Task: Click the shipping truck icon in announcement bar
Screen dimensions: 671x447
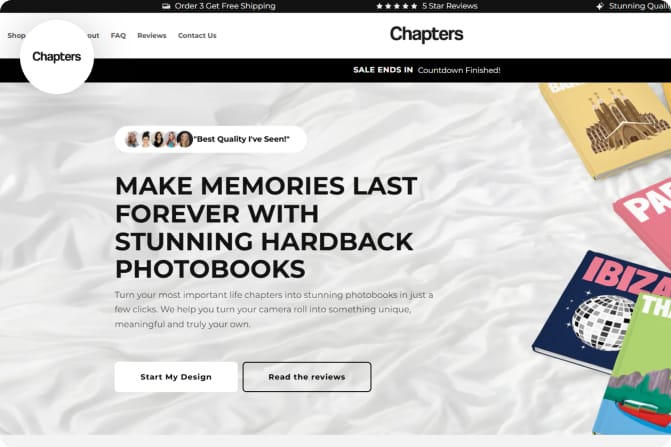Action: [166, 6]
